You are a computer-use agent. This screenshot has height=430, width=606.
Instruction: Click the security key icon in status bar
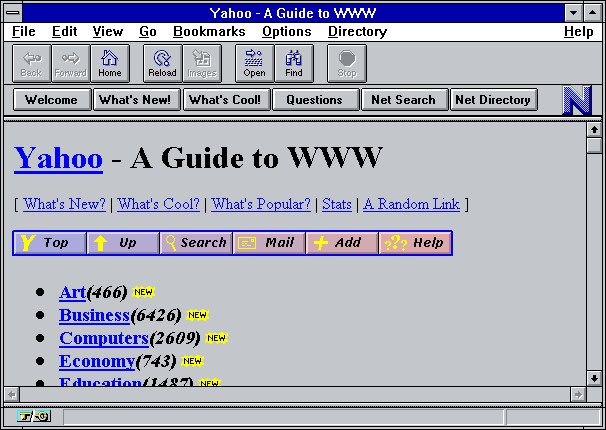34,416
